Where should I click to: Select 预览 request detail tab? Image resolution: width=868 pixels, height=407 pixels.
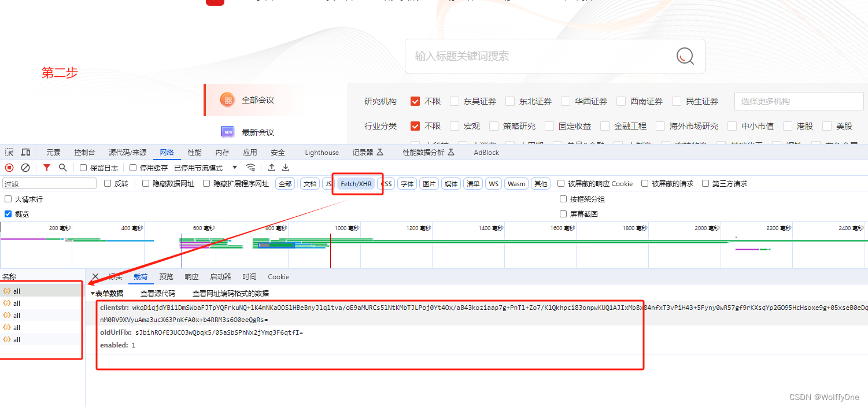[166, 277]
